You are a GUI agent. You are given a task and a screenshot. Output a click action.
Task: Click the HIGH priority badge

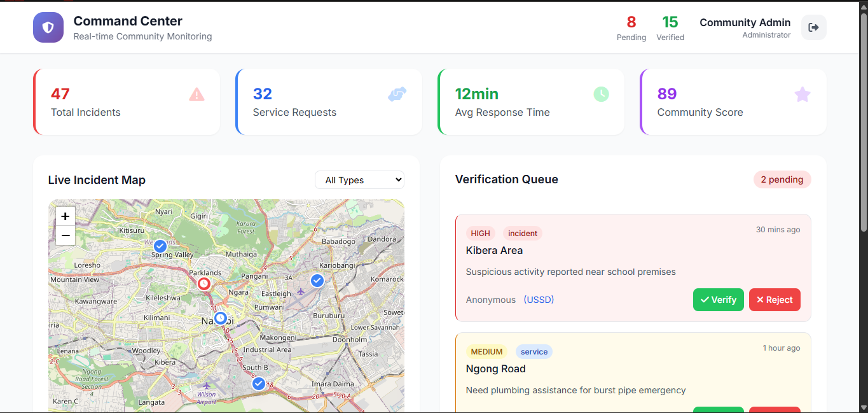point(480,233)
